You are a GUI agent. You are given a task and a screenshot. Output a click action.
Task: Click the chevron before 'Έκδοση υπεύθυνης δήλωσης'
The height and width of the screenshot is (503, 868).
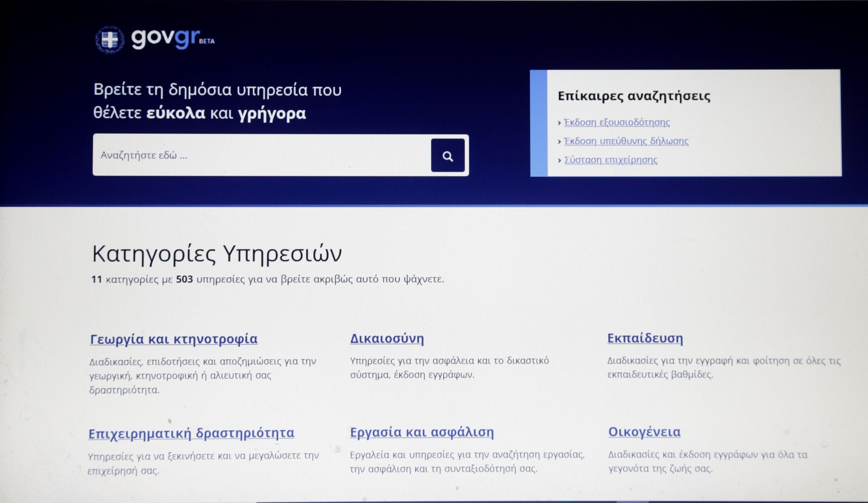click(x=559, y=141)
